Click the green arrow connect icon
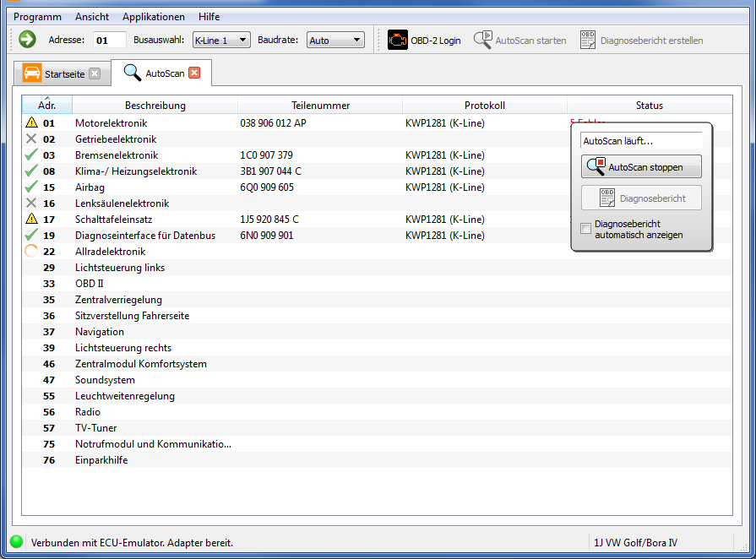Image resolution: width=756 pixels, height=559 pixels. click(27, 40)
